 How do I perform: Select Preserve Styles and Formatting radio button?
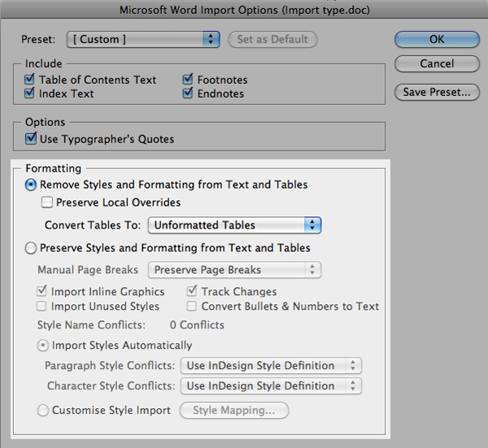pyautogui.click(x=31, y=248)
